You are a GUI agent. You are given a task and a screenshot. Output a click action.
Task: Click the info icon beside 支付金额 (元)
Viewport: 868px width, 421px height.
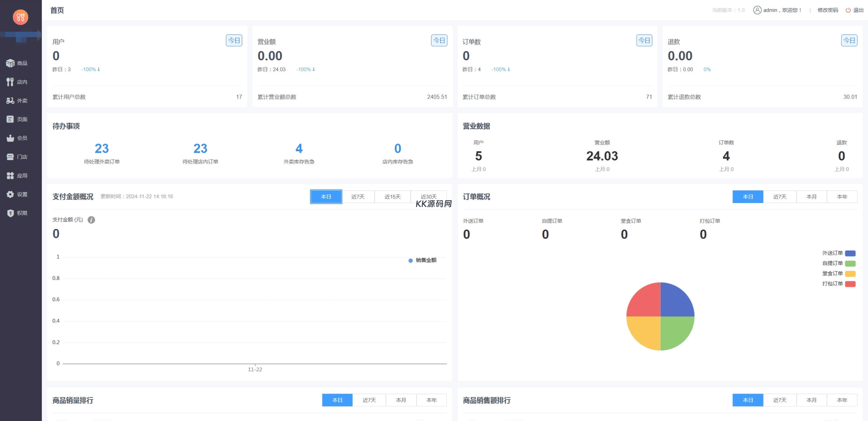click(x=91, y=220)
